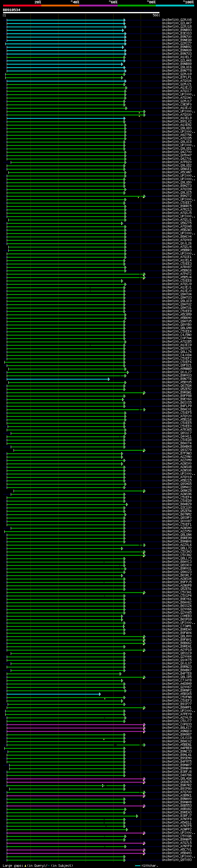
Task: Click hit name UniRef100_B9HZT2
Action: 177,196
